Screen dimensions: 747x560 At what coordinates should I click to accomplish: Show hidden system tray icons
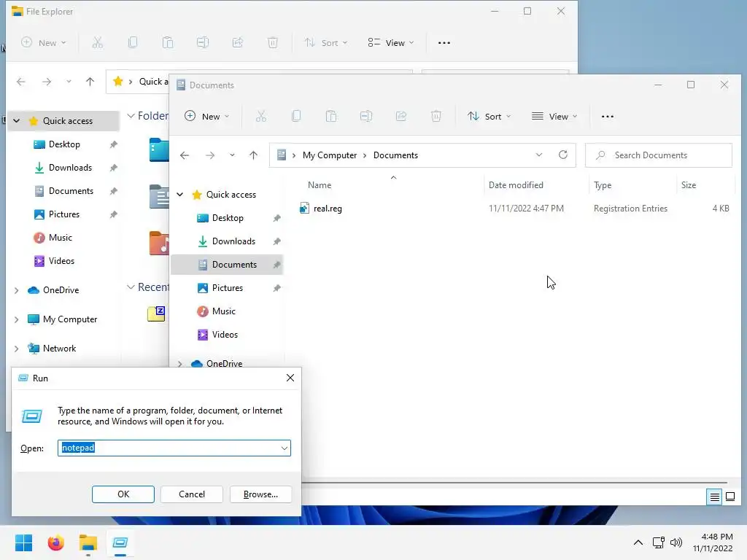638,542
